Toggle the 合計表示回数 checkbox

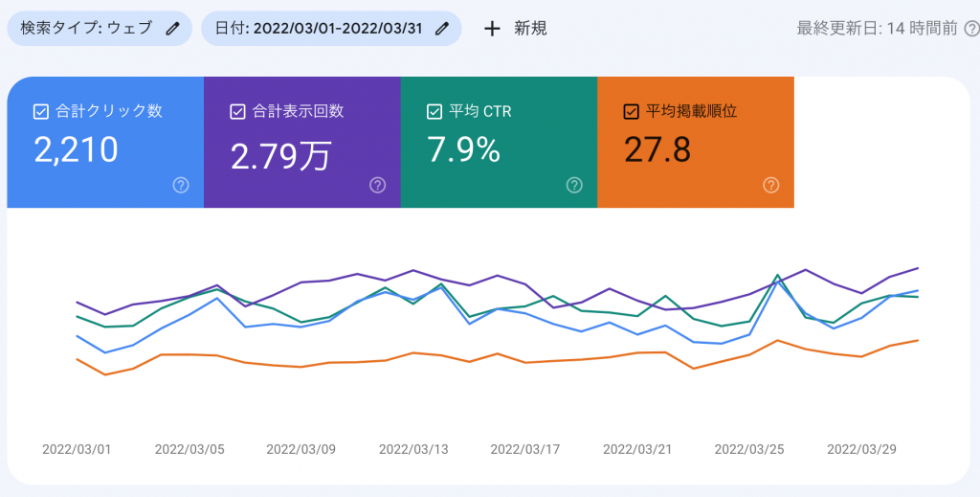[x=238, y=112]
